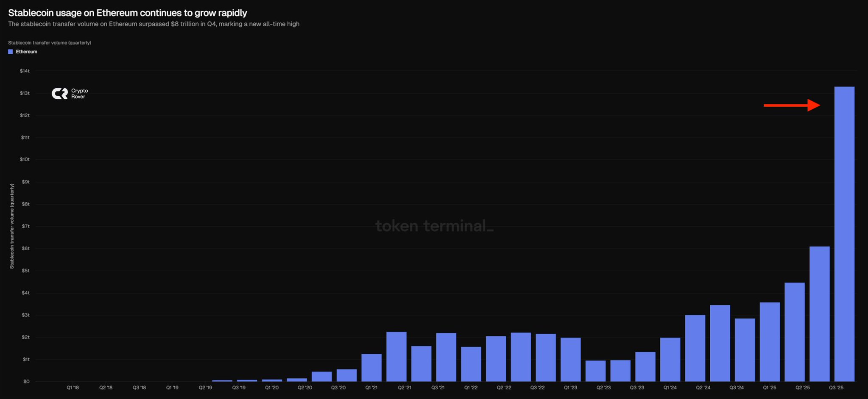This screenshot has width=868, height=399.
Task: Click the '$11t' y-axis tick label
Action: [25, 138]
